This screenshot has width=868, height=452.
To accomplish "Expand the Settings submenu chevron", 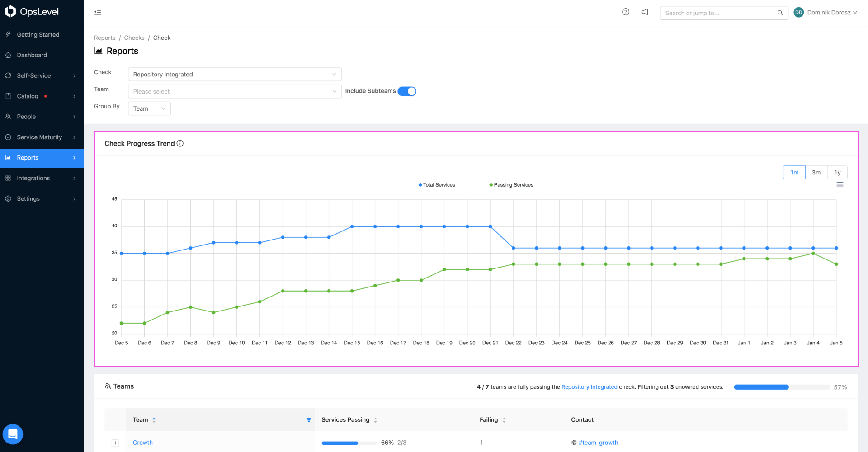I will pos(75,198).
